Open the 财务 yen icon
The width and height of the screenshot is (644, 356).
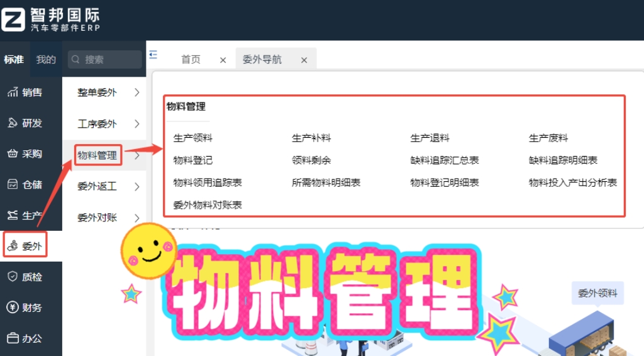click(13, 307)
